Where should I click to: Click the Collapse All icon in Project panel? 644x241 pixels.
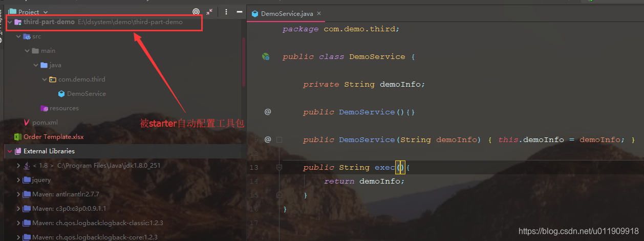pos(210,12)
